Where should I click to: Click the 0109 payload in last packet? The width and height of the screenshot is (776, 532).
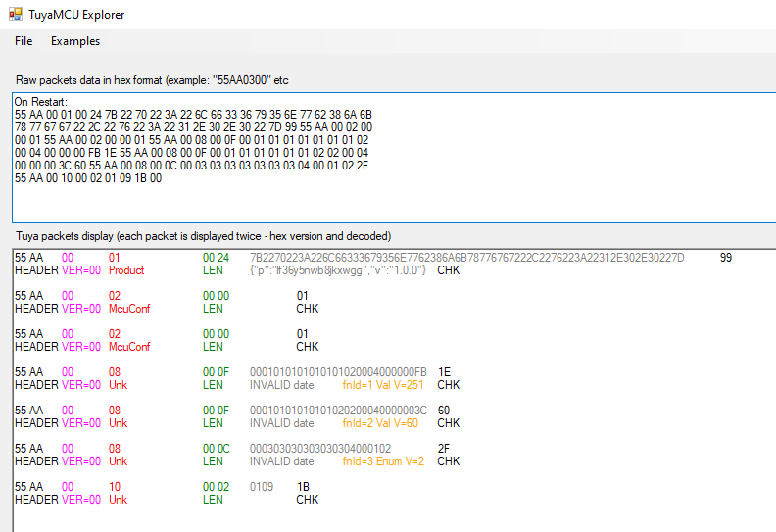point(262,487)
